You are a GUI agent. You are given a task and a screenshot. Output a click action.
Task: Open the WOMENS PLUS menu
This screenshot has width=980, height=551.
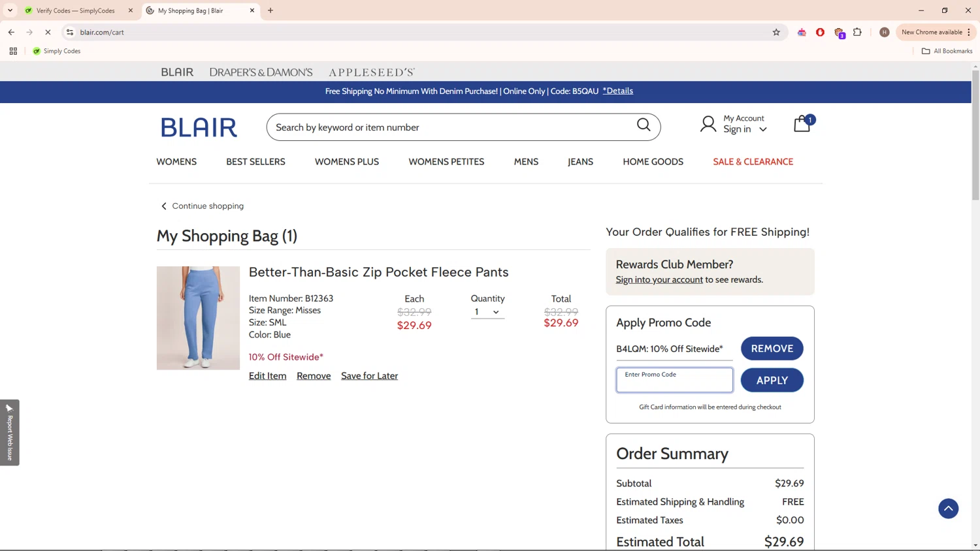coord(347,162)
